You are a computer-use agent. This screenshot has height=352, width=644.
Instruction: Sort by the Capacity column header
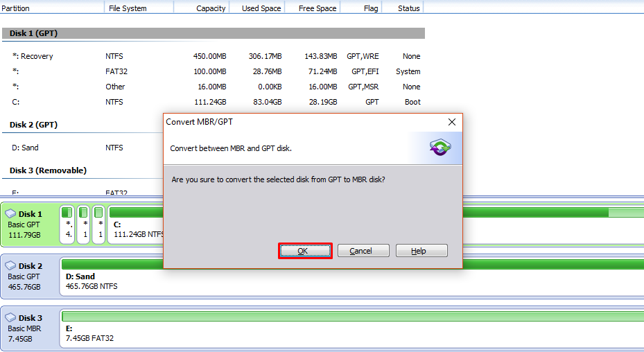pyautogui.click(x=202, y=8)
